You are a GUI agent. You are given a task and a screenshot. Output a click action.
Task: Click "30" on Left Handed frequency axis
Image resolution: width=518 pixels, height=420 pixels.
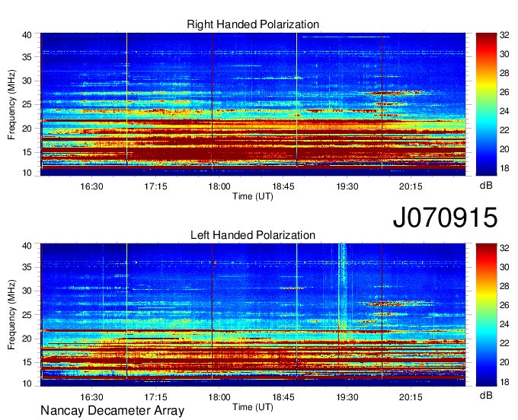(x=27, y=291)
